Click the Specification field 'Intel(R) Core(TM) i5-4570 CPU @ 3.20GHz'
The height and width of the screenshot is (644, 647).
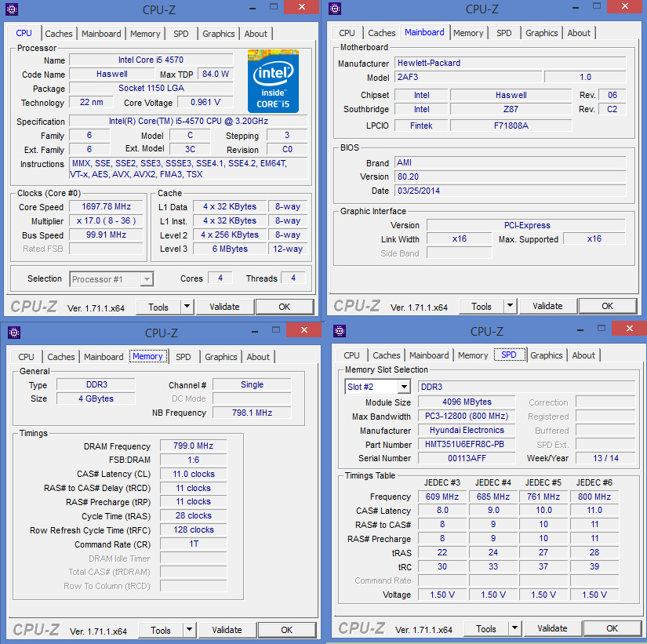point(188,121)
